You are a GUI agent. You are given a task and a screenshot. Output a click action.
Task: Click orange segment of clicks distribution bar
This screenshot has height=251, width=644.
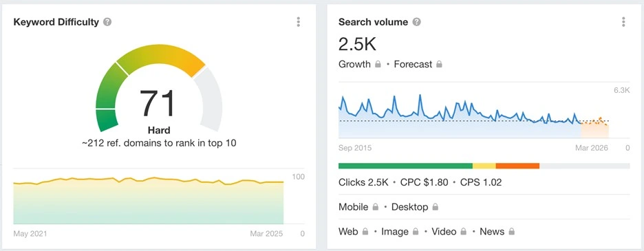[x=517, y=166]
